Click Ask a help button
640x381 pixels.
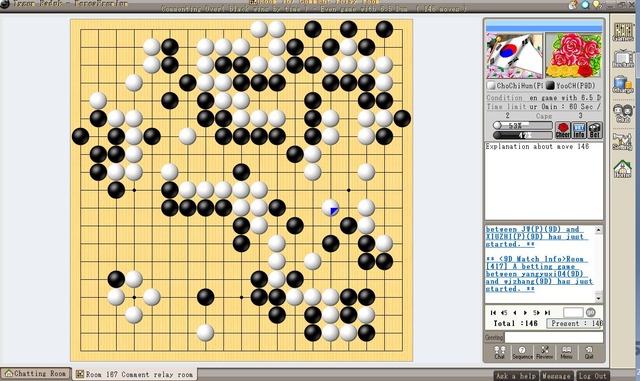[x=516, y=376]
